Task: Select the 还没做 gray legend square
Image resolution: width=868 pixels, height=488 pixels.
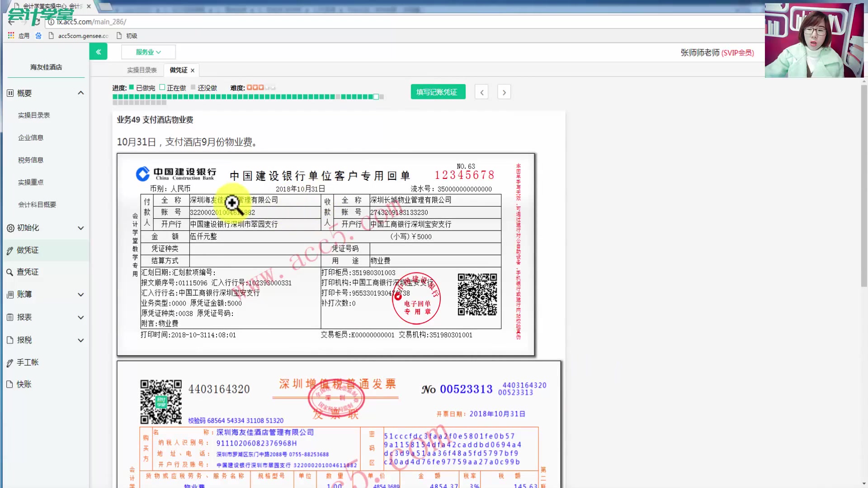Action: (x=193, y=87)
